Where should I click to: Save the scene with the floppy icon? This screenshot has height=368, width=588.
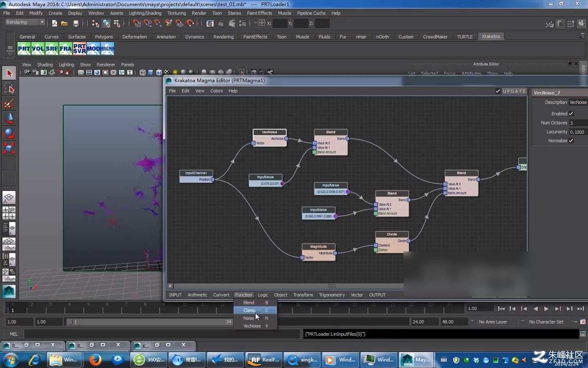pyautogui.click(x=76, y=23)
